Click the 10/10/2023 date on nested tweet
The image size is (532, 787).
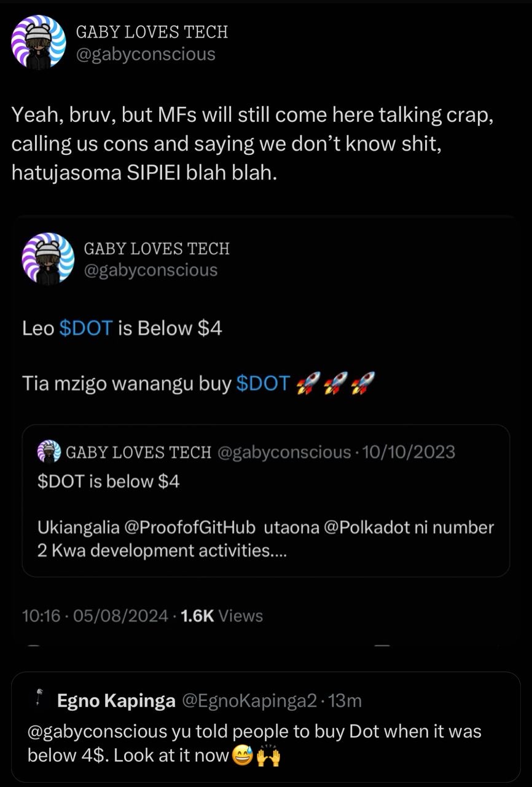(x=409, y=453)
